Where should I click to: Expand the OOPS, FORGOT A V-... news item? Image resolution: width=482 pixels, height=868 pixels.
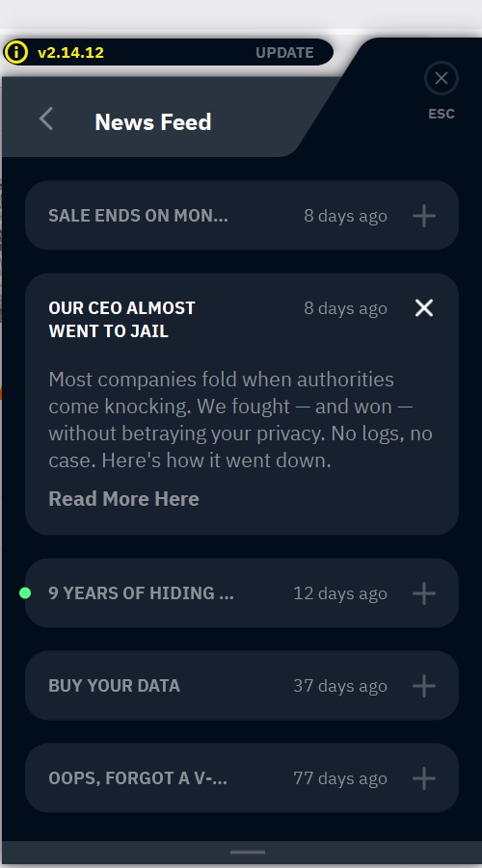(x=242, y=777)
